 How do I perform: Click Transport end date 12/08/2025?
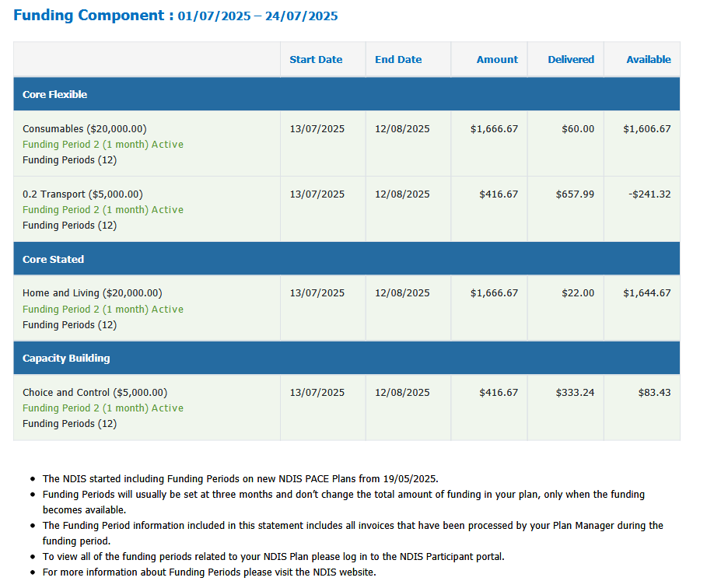[x=402, y=194]
